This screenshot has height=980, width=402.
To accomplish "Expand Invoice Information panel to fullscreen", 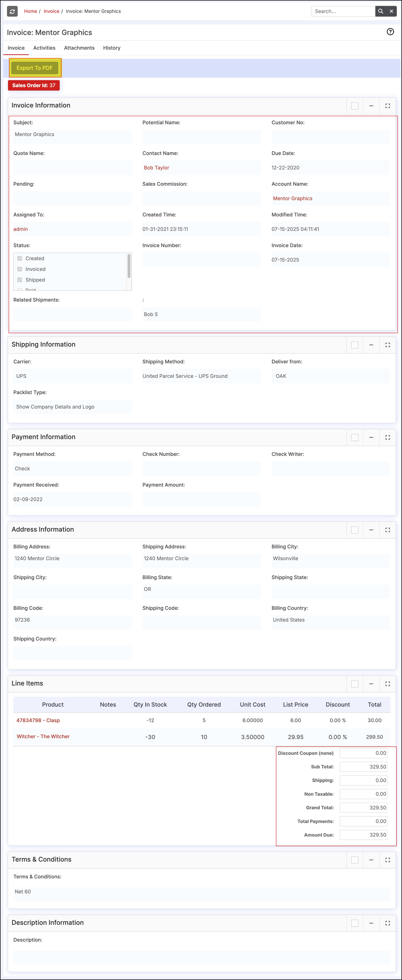I will point(388,106).
